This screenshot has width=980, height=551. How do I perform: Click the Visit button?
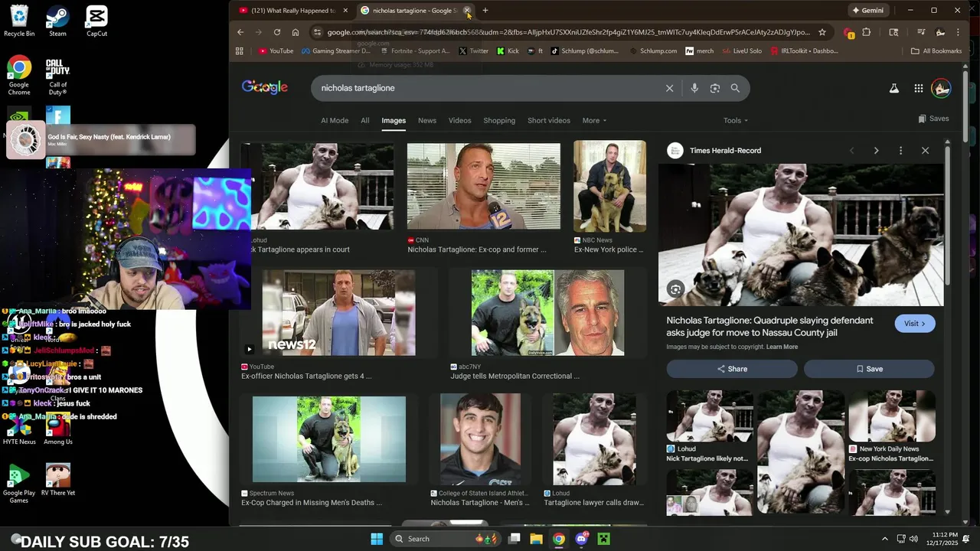click(x=915, y=324)
